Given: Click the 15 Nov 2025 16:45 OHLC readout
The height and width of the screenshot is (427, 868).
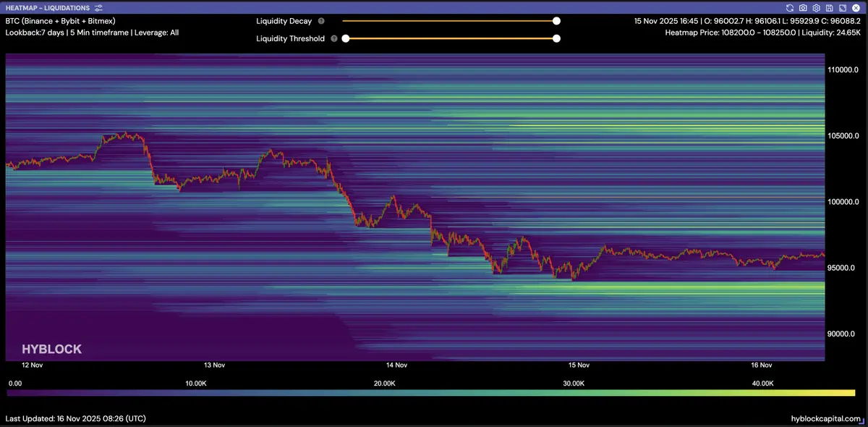Looking at the screenshot, I should click(x=748, y=22).
